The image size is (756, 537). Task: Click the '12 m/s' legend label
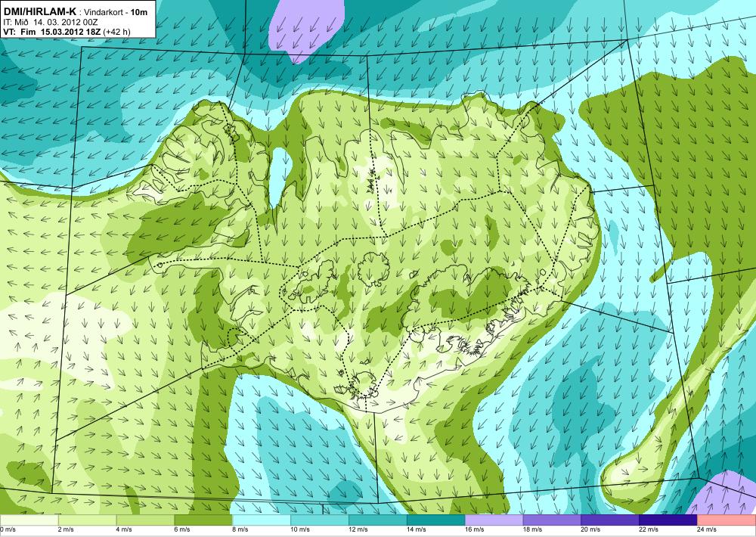(358, 529)
